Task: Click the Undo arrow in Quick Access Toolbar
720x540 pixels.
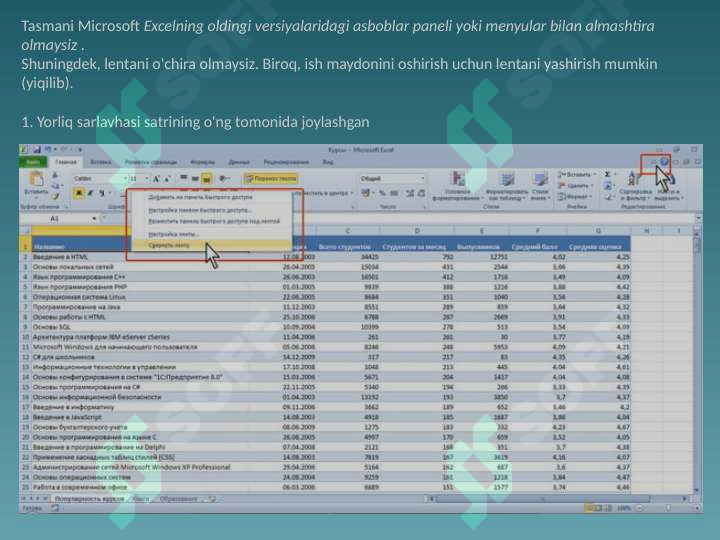Action: (48, 149)
